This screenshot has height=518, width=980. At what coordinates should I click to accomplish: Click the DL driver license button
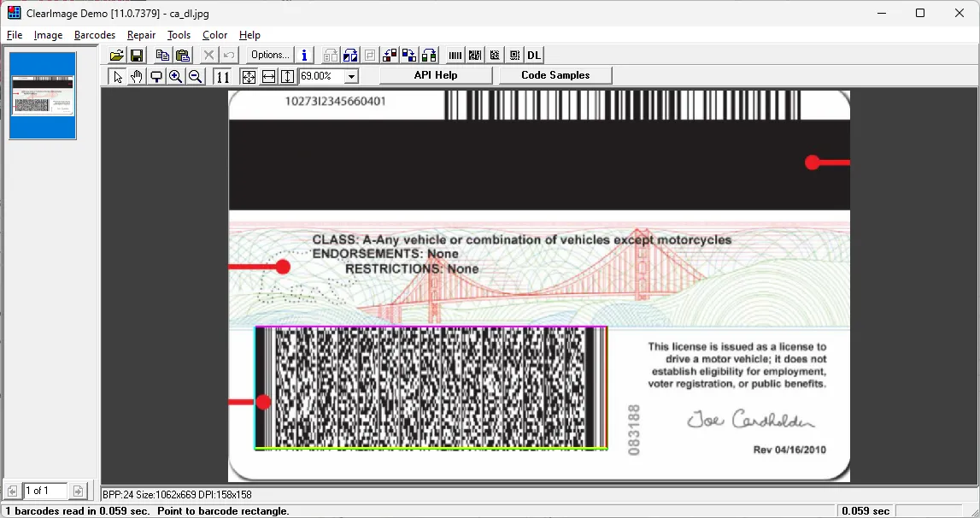pos(534,55)
